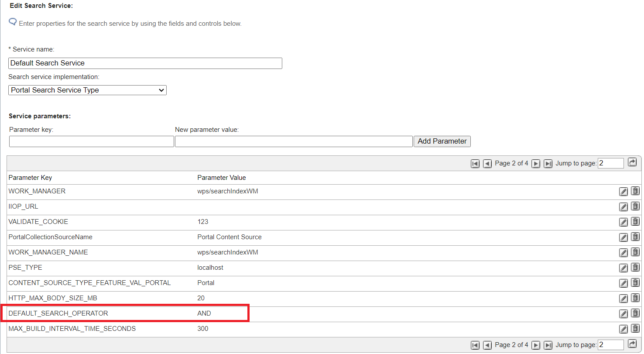Viewport: 644px width, 354px height.
Task: Edit the HTTP_MAX_BODY_SIZE_MB parameter
Action: point(623,299)
